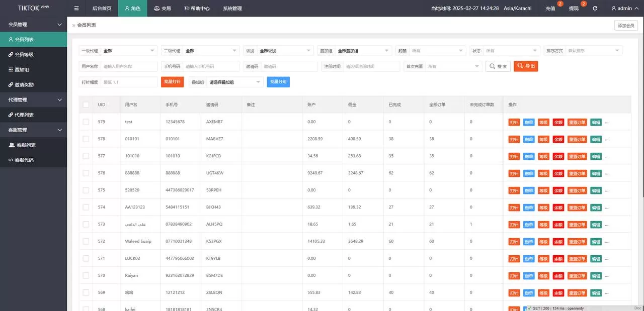
Task: Open the 系统管理 top menu
Action: (x=232, y=9)
